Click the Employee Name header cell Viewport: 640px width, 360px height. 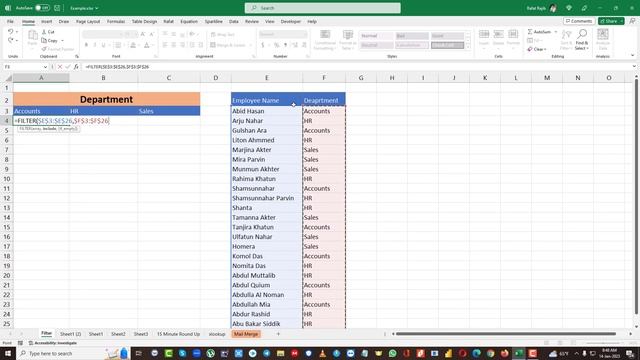point(267,100)
